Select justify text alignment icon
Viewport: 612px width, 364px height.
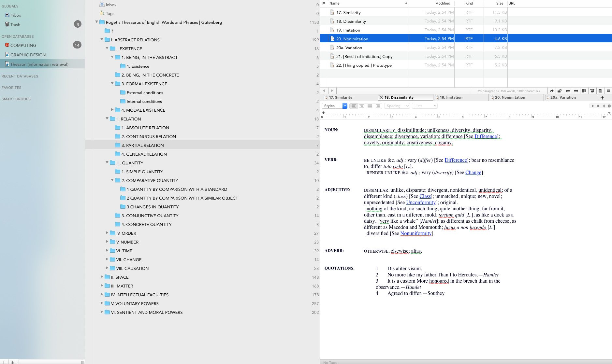[370, 106]
